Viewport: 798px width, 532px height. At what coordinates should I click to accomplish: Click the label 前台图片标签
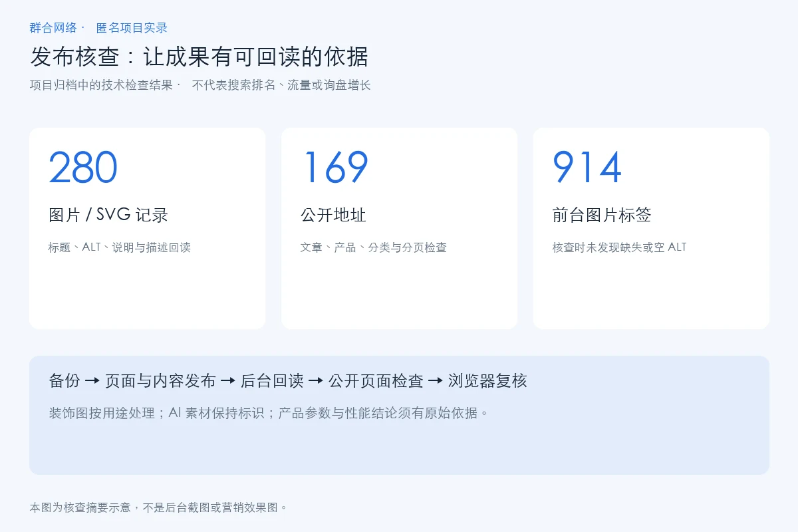point(602,215)
